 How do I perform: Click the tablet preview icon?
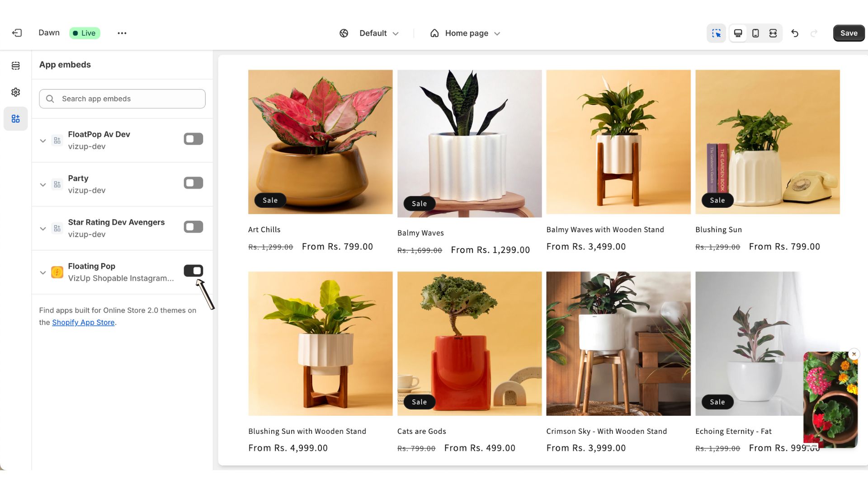755,33
